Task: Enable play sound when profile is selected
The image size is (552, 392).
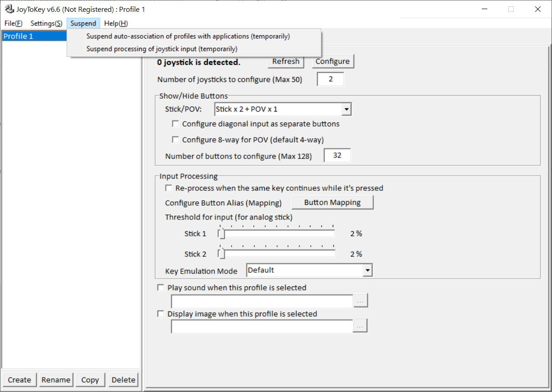Action: (160, 287)
